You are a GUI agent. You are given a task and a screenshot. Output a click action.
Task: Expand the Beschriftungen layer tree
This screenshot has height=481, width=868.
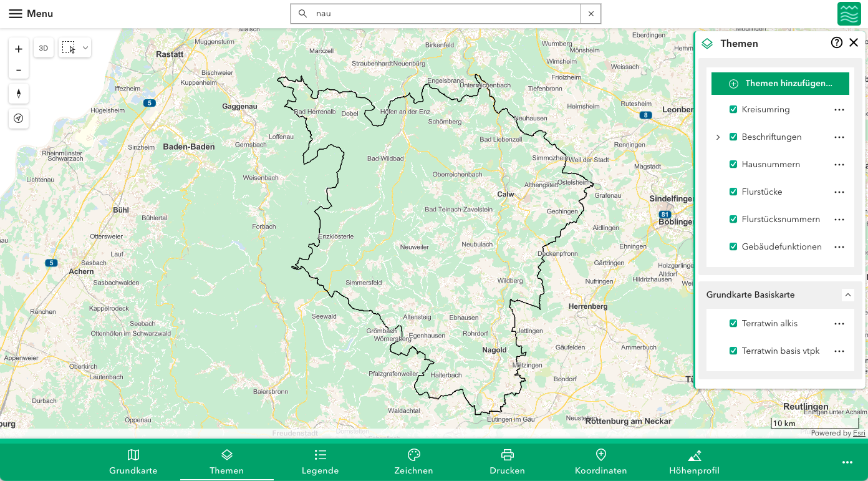(718, 137)
